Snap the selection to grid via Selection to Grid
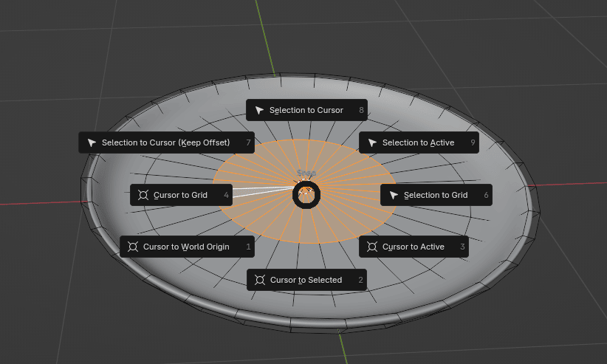 click(x=436, y=195)
